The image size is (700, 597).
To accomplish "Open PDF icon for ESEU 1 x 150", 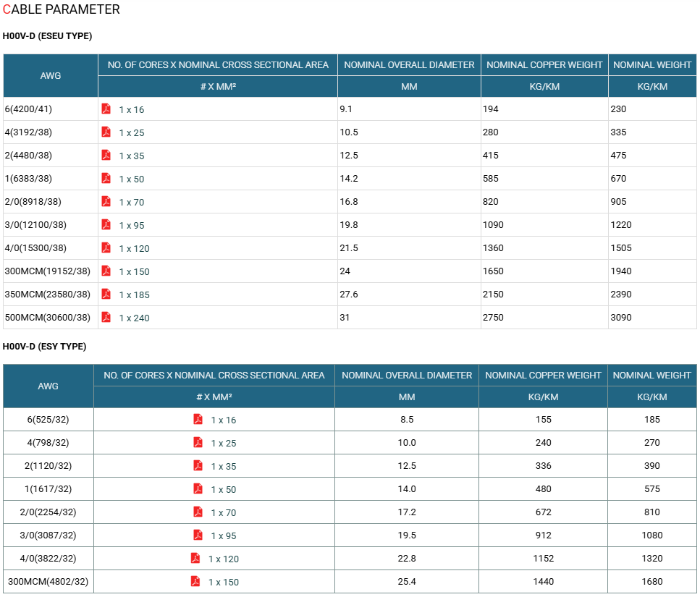I will point(106,271).
